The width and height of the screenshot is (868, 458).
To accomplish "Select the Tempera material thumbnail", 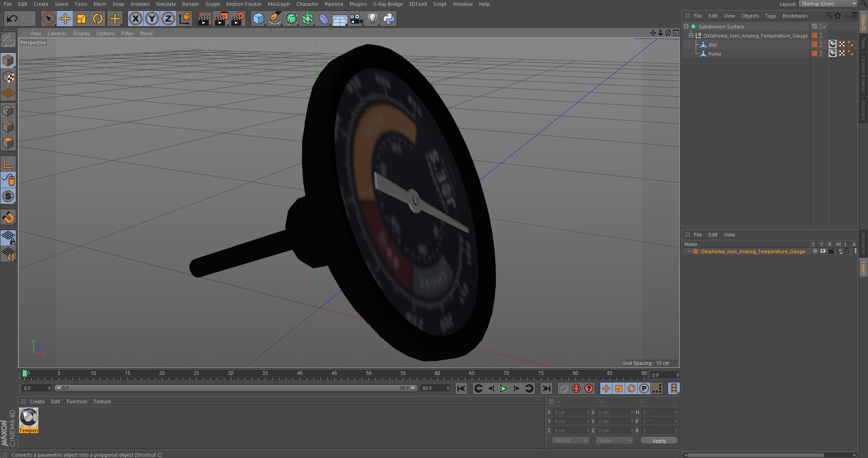I will (29, 420).
